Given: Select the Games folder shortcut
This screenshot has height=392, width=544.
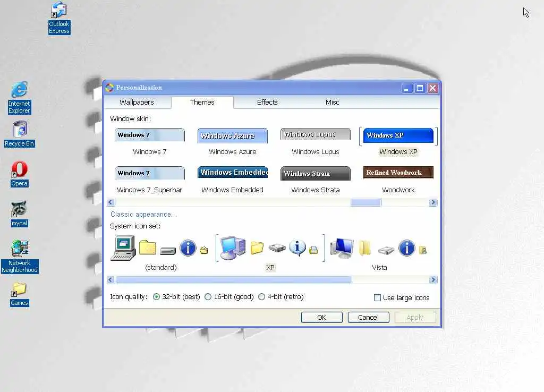Looking at the screenshot, I should tap(19, 294).
